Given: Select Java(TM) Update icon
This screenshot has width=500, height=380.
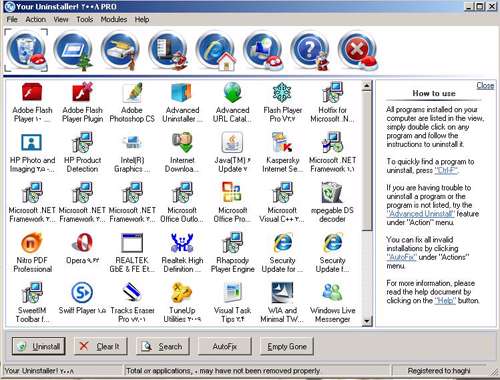Looking at the screenshot, I should [x=232, y=142].
